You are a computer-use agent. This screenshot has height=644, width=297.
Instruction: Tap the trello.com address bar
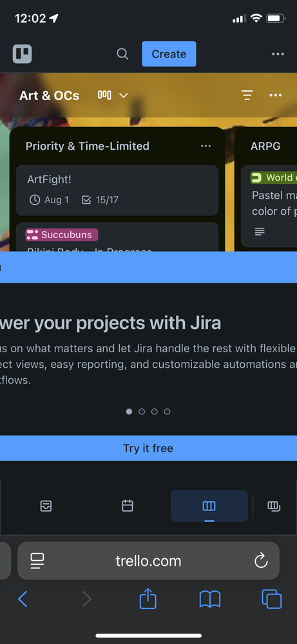(148, 561)
